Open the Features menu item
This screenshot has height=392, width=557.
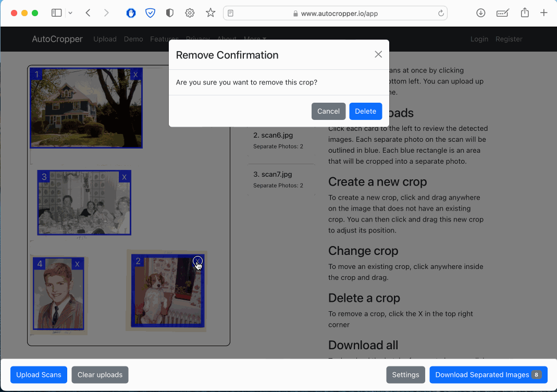click(x=164, y=39)
